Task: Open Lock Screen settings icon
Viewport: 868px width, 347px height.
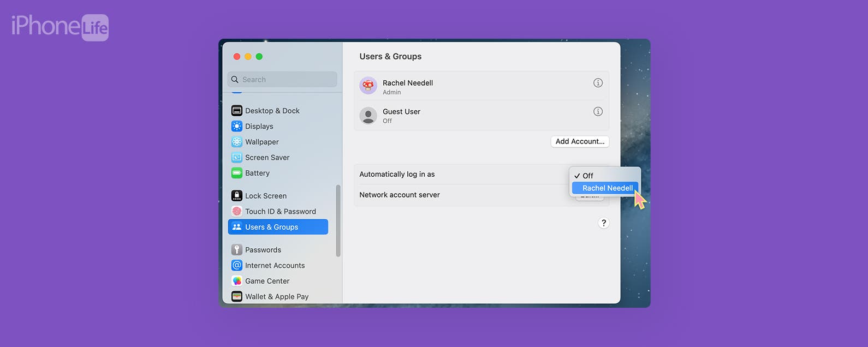Action: (x=236, y=196)
